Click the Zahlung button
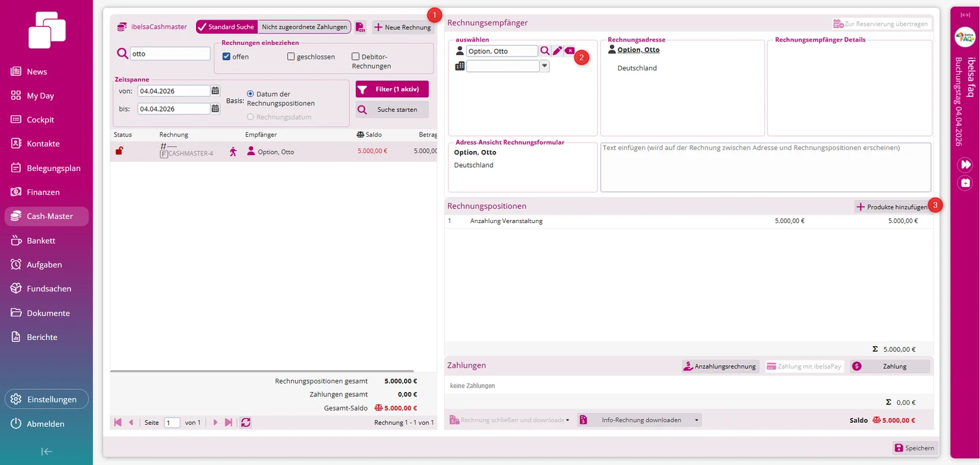The width and height of the screenshot is (980, 465). (890, 366)
